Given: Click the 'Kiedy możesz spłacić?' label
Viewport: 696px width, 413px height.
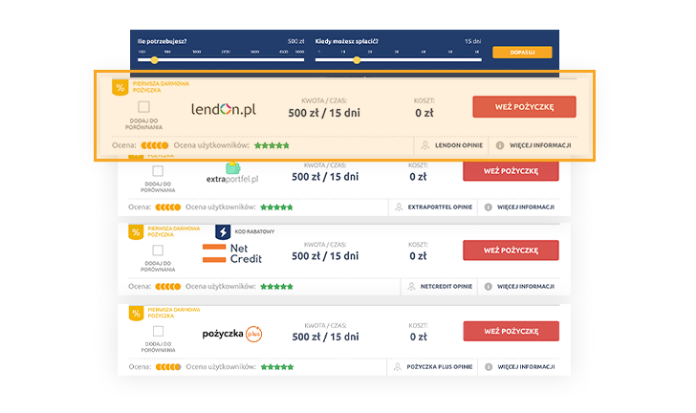Looking at the screenshot, I should (x=347, y=41).
